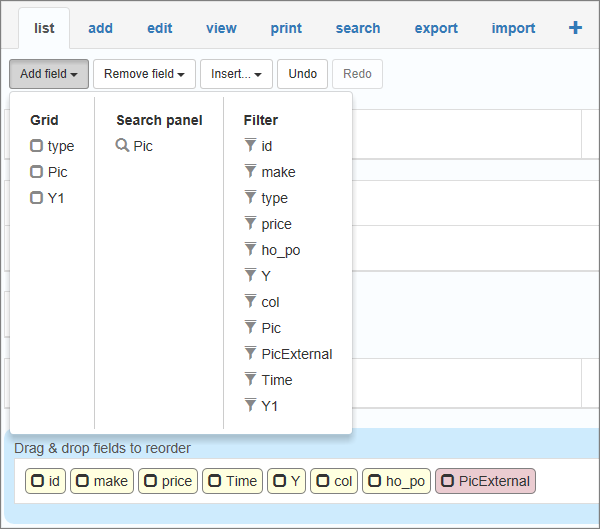This screenshot has width=600, height=529.
Task: Open the Remove field dropdown
Action: pyautogui.click(x=144, y=74)
